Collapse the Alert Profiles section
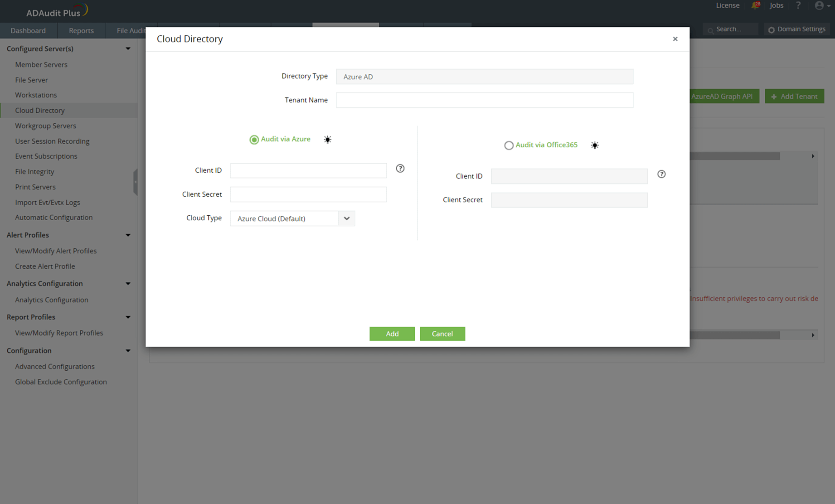Viewport: 835px width, 504px height. (128, 235)
